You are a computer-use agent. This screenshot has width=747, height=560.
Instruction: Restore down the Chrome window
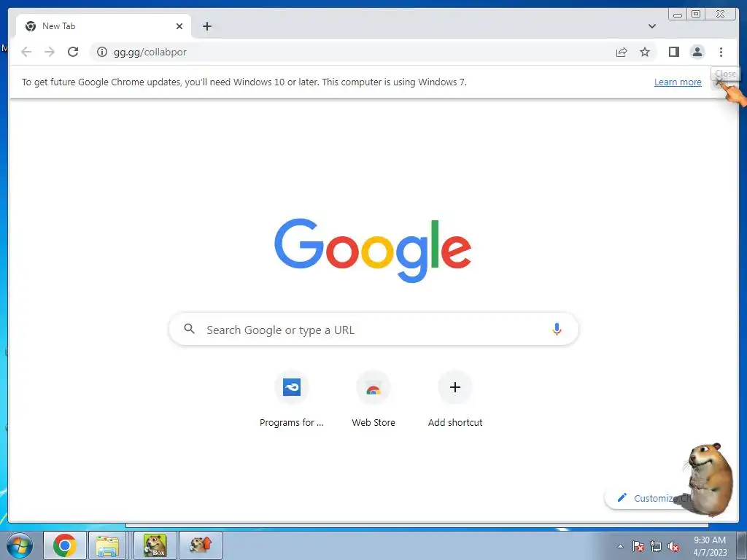point(696,15)
